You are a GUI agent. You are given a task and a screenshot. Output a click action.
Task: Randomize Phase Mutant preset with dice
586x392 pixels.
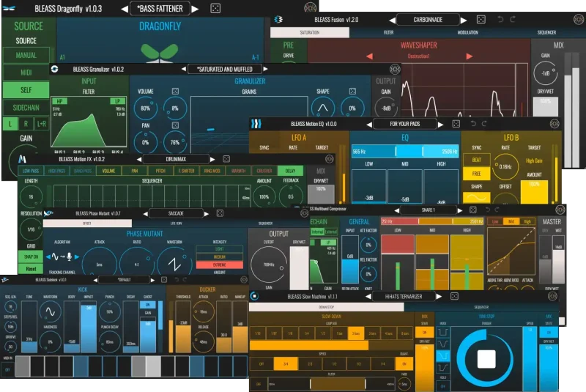pyautogui.click(x=220, y=213)
